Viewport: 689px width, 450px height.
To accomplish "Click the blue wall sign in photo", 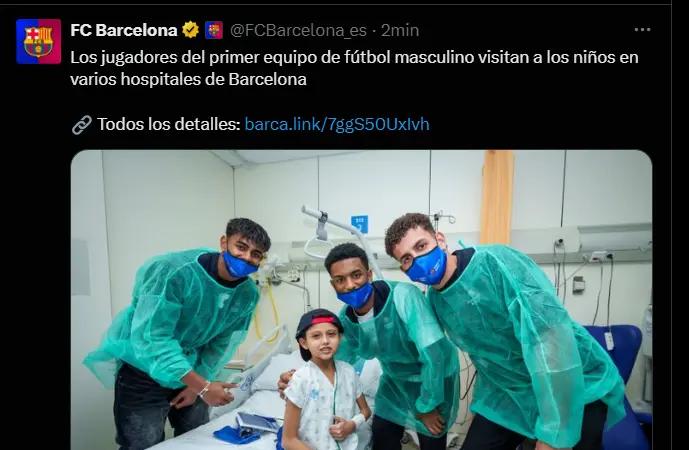I will [x=359, y=224].
